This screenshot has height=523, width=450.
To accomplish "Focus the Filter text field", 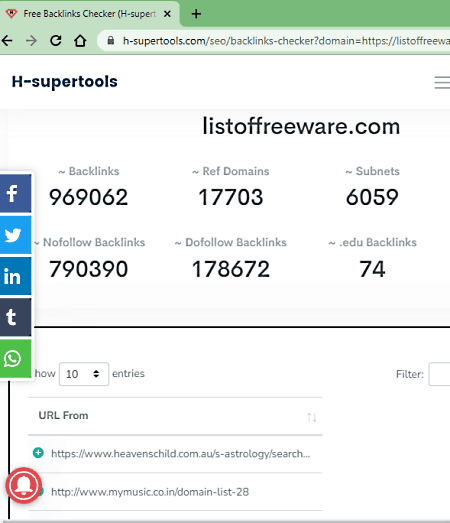I will tap(439, 374).
